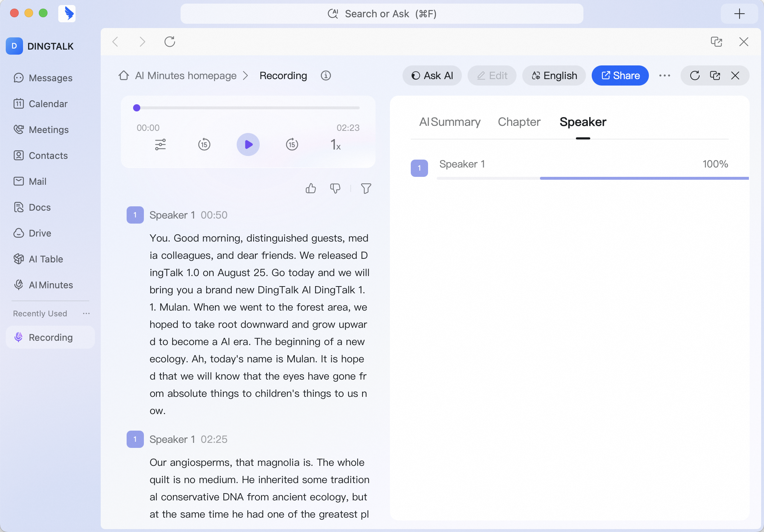Open audio playback settings sliders icon
The image size is (764, 532).
(160, 145)
